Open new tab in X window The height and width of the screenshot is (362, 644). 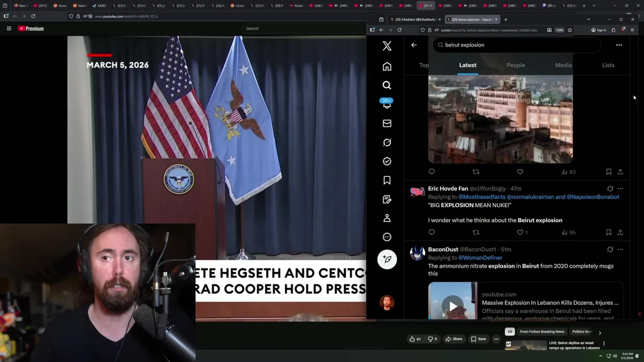[x=506, y=20]
